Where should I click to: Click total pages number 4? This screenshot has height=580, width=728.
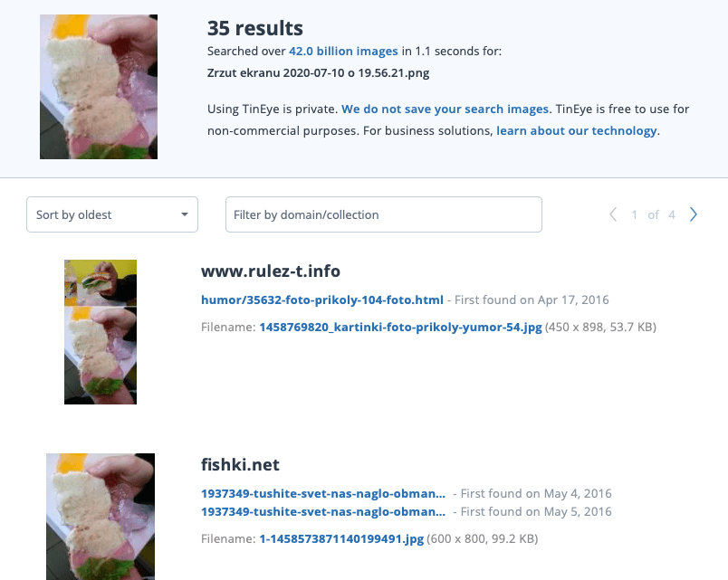[x=671, y=214]
